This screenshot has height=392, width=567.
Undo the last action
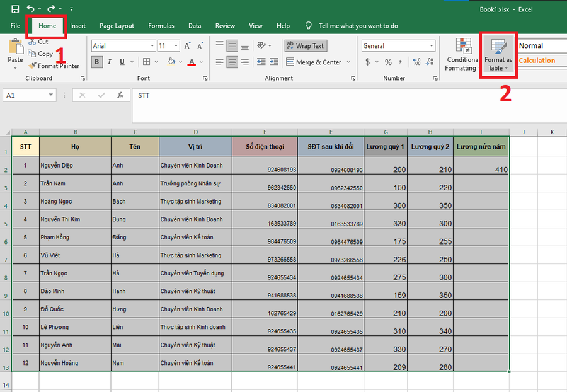point(31,8)
